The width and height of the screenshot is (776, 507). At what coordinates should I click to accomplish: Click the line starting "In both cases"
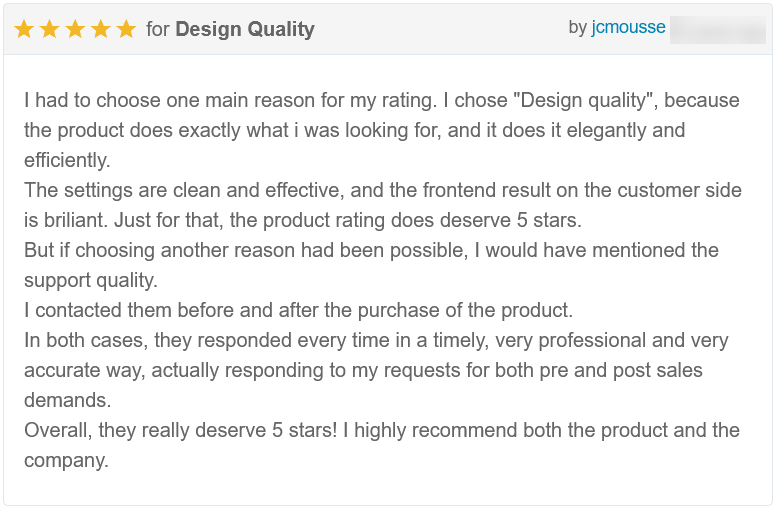coord(376,341)
